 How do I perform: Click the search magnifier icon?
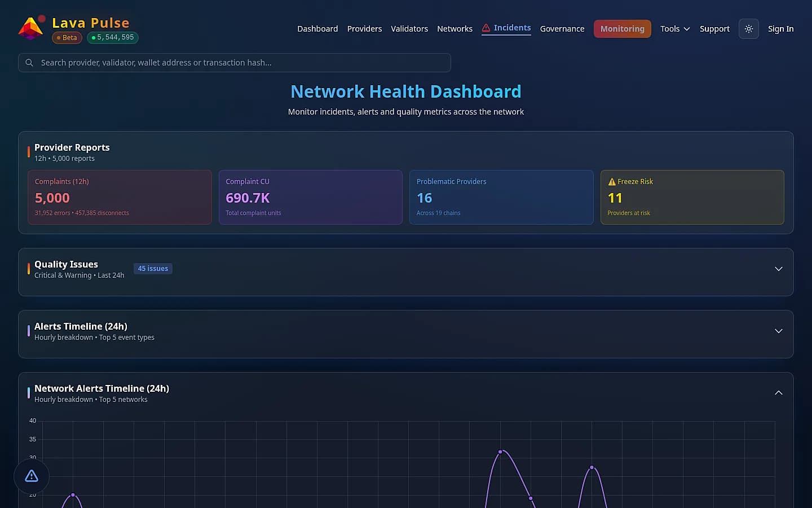click(x=29, y=63)
